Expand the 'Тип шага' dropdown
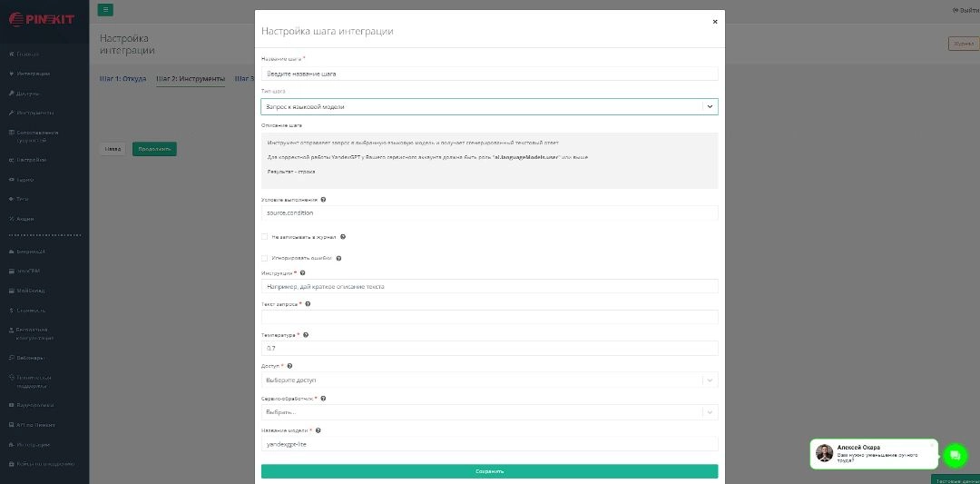Screen dimensions: 980x484 [x=489, y=106]
